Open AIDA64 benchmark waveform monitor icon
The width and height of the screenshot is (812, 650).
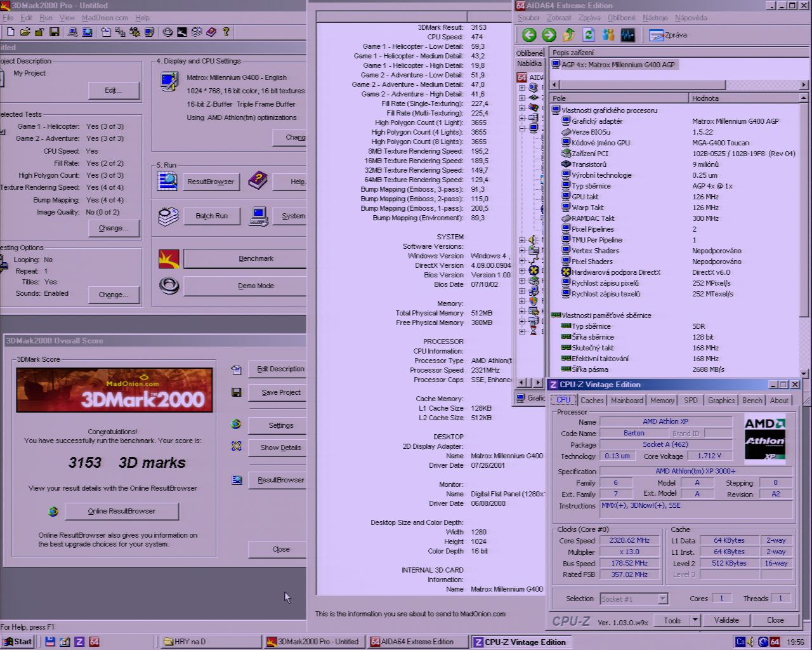tap(628, 36)
